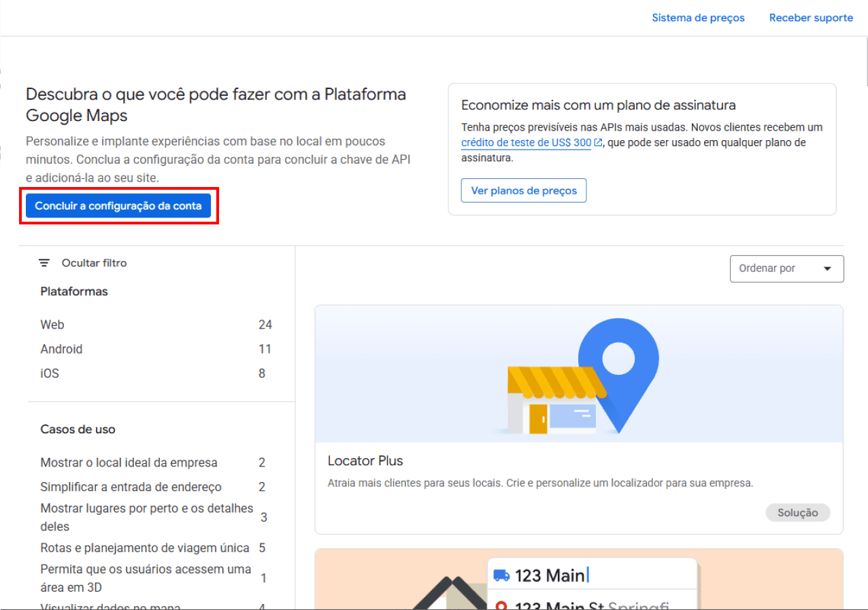Viewport: 868px width, 610px height.
Task: Click Ver planos de preços button
Action: pos(524,190)
